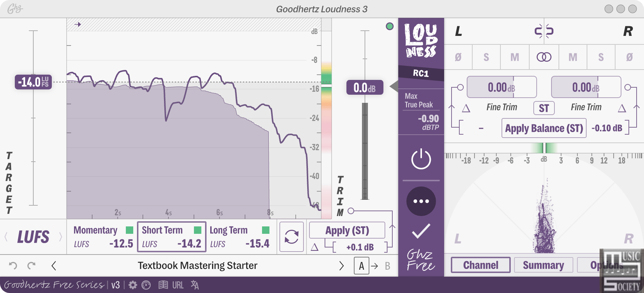Click right Fine Trim delta triangle
This screenshot has height=293, width=644.
pos(622,108)
